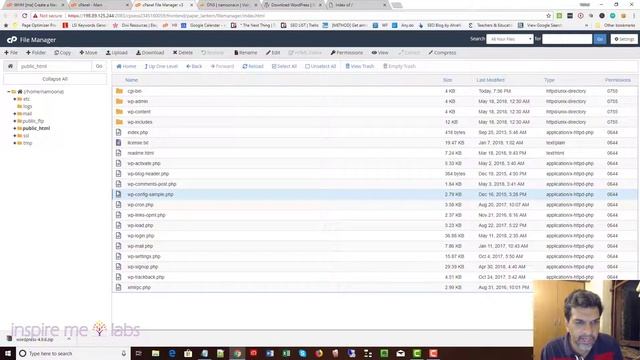
Task: Click Go next to the path field
Action: point(99,66)
